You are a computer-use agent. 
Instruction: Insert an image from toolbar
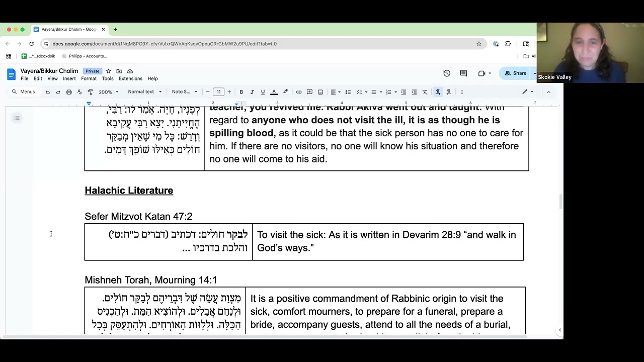[320, 92]
